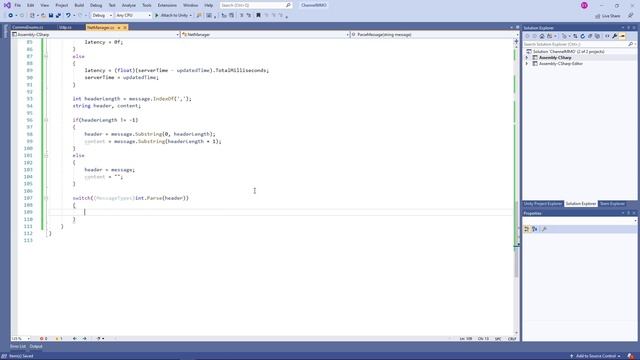This screenshot has height=360, width=640.
Task: Expand the Assembly-CSharp-Editor project node
Action: tap(527, 64)
